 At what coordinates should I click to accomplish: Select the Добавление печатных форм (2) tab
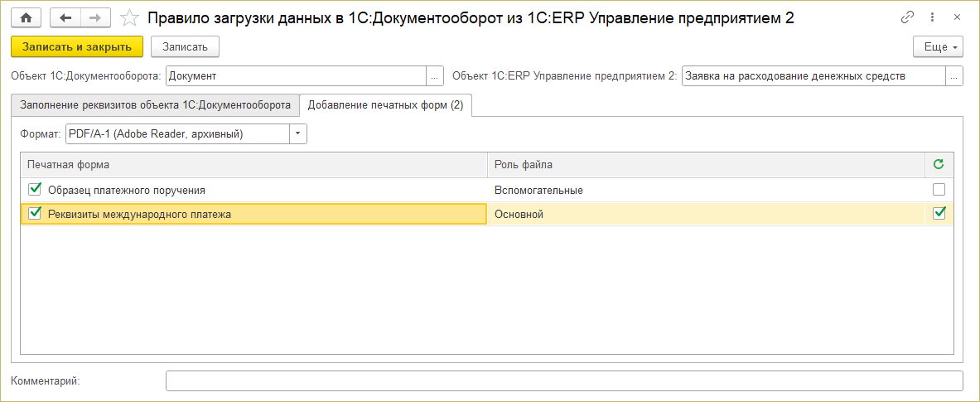[385, 105]
